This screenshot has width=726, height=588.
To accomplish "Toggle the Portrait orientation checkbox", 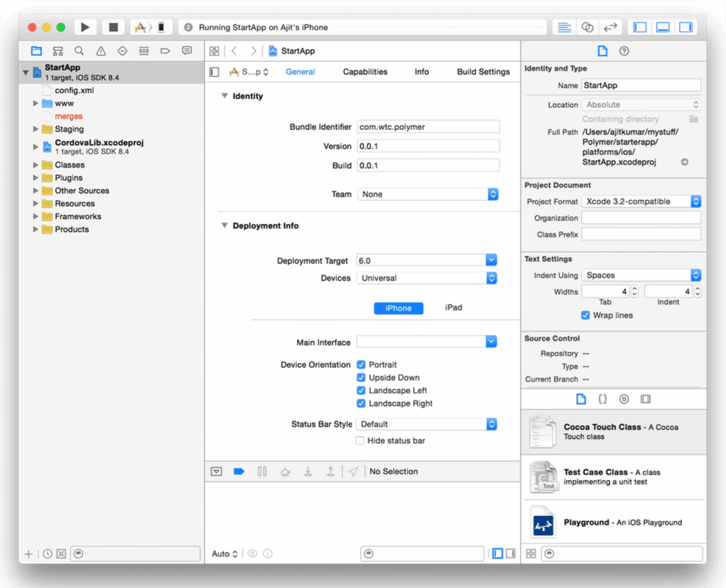I will 361,365.
